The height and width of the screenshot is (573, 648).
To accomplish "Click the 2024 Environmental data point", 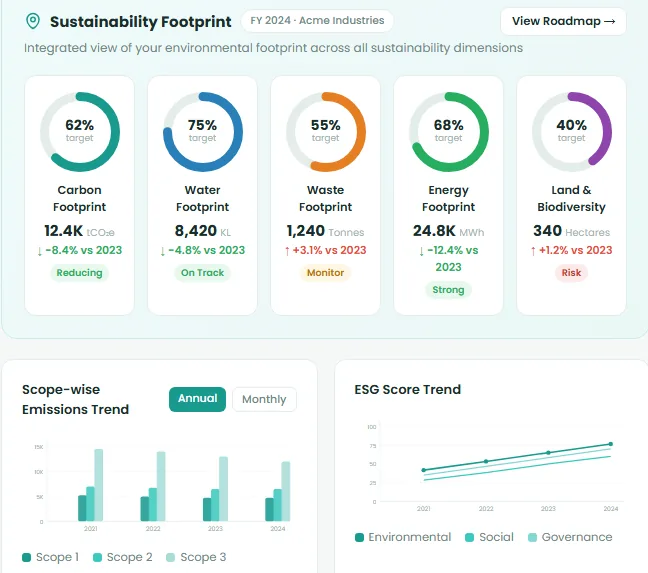I will click(611, 444).
